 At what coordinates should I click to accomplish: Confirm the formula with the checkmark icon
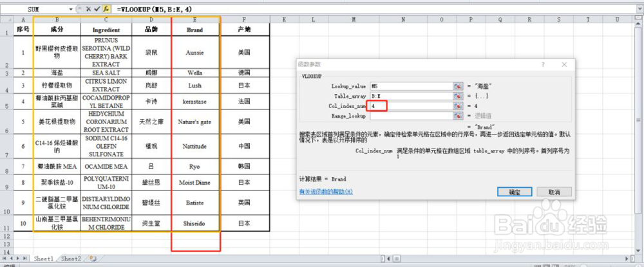point(97,8)
